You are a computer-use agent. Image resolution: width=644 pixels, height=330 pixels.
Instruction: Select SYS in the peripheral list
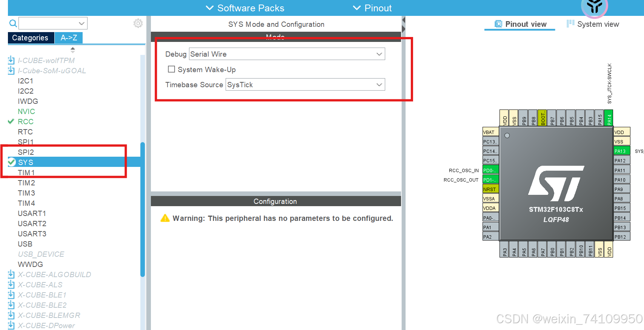[x=26, y=162]
